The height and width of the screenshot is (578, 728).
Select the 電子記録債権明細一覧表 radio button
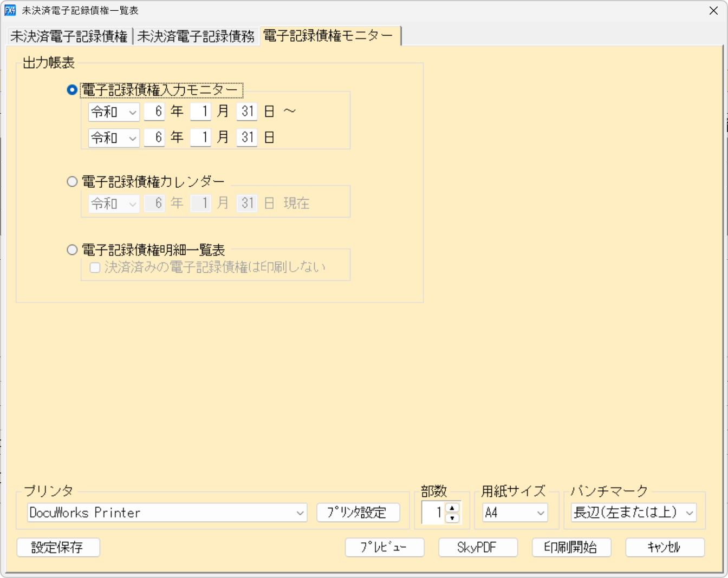72,249
